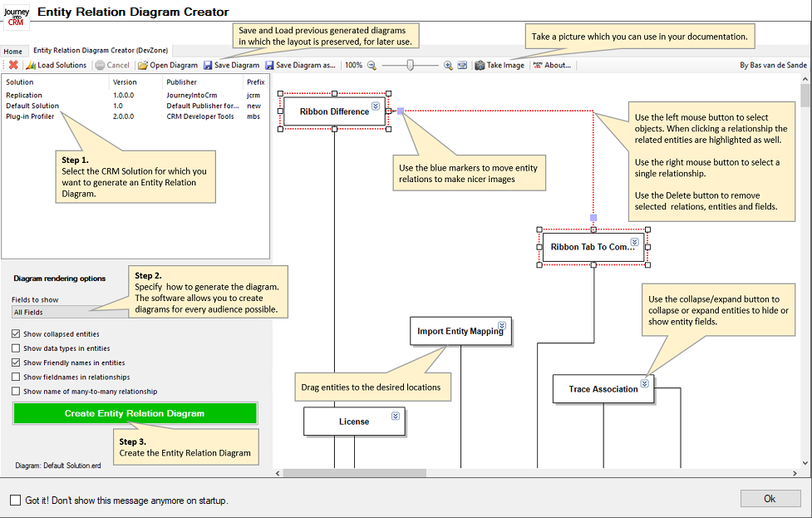Check Got it, don't show message on startup

coord(16,500)
